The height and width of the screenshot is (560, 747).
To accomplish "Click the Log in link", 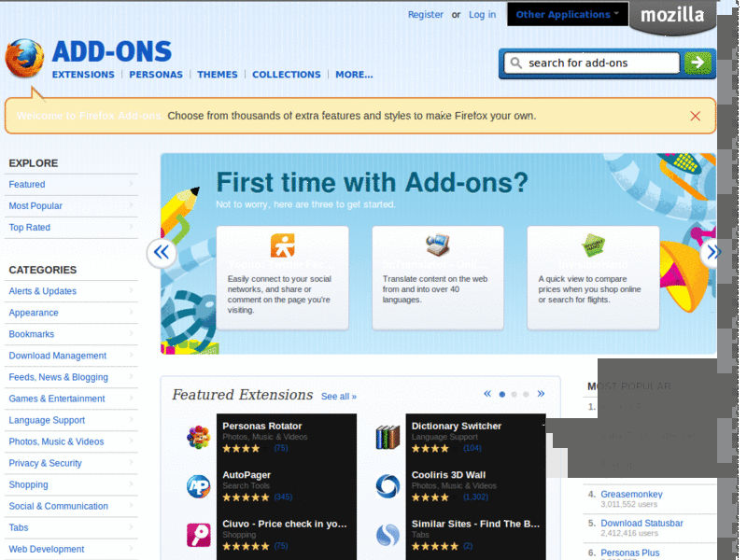I will coord(482,14).
